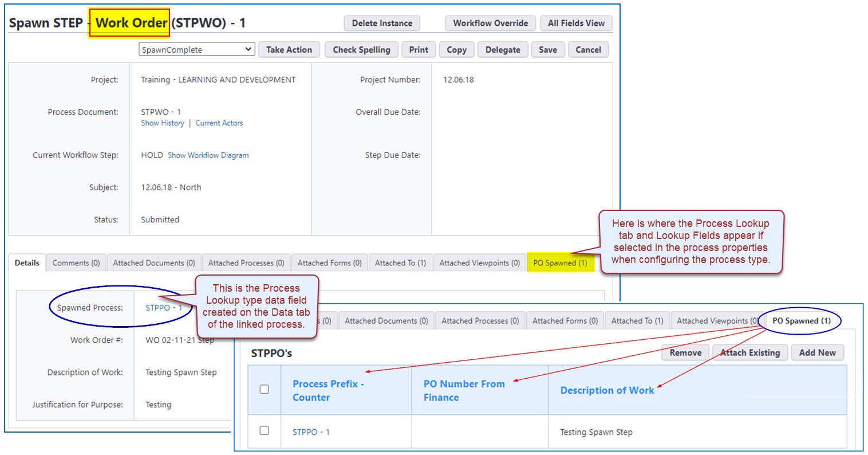
Task: Open the SpawnComplete action dropdown
Action: 196,50
